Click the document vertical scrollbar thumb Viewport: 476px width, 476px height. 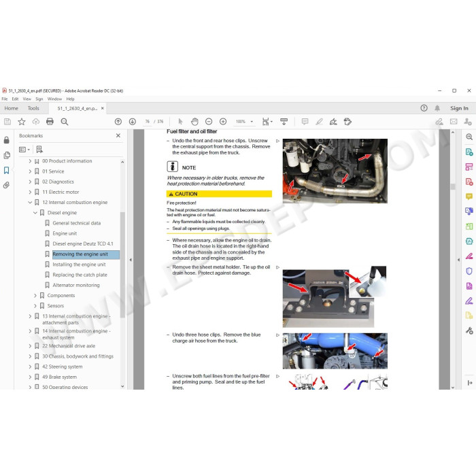tap(453, 186)
